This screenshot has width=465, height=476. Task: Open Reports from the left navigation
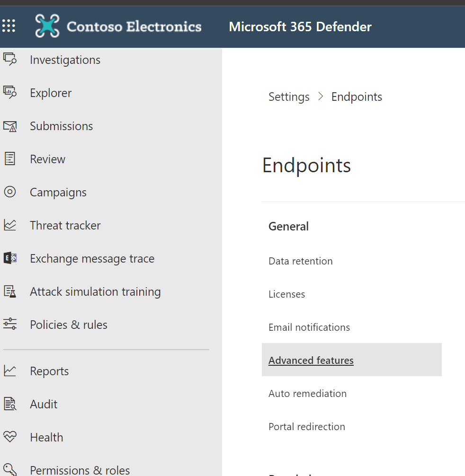49,371
